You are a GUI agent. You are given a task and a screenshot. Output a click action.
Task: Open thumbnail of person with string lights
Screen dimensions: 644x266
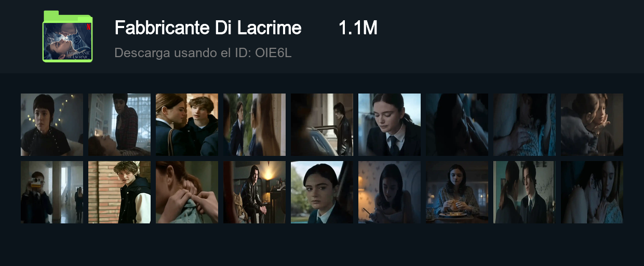tap(52, 125)
